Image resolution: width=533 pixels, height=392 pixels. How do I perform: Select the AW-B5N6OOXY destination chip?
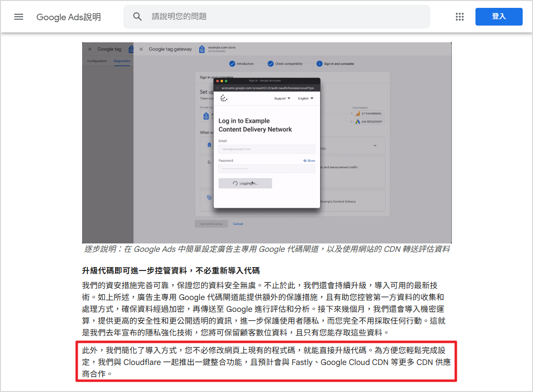pos(369,121)
